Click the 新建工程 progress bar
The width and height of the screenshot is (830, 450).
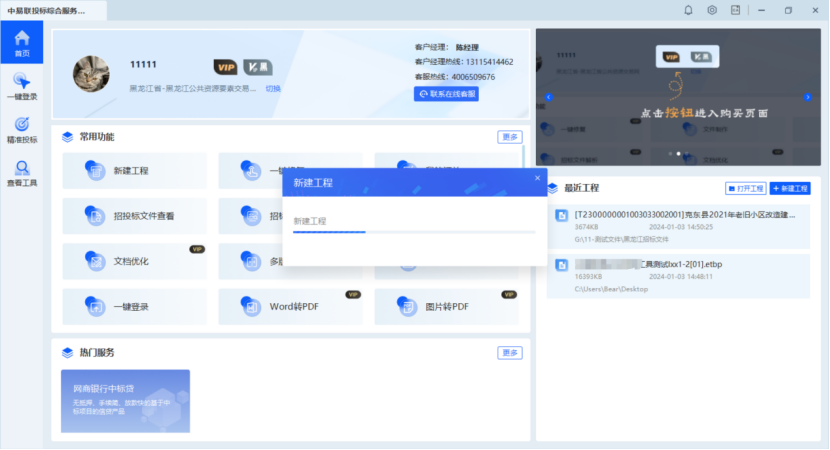[414, 232]
